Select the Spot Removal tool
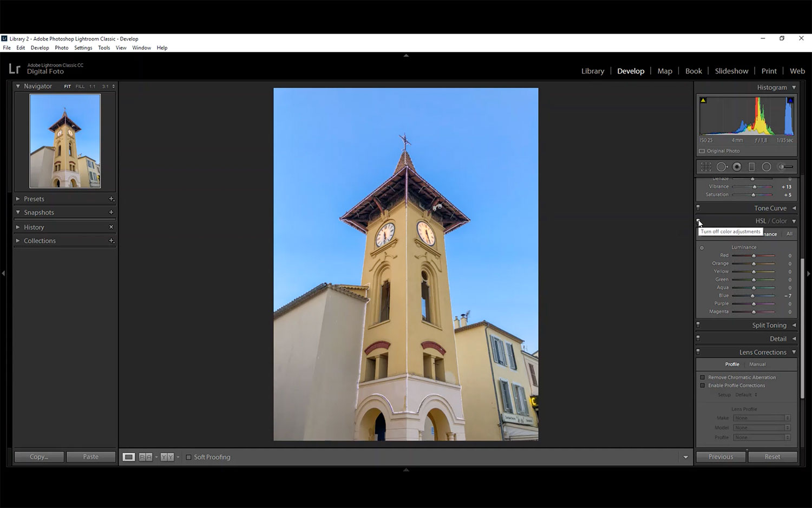This screenshot has height=508, width=812. tap(722, 167)
